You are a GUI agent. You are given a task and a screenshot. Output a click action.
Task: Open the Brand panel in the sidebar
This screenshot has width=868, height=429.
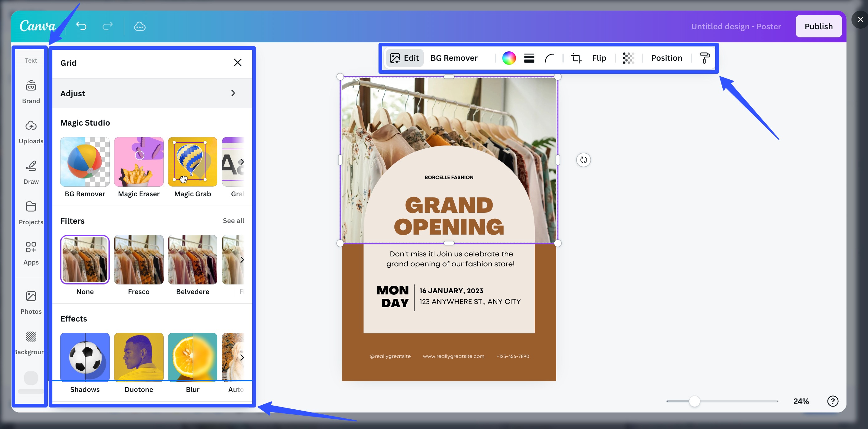[x=31, y=91]
